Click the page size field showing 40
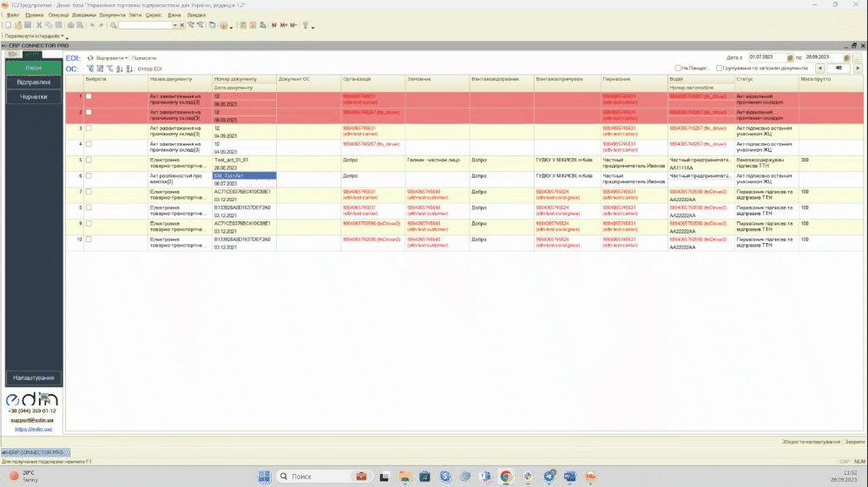 (x=838, y=68)
